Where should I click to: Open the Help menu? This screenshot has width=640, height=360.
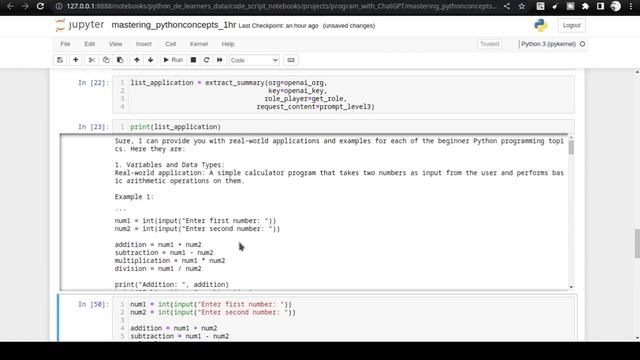pyautogui.click(x=228, y=44)
